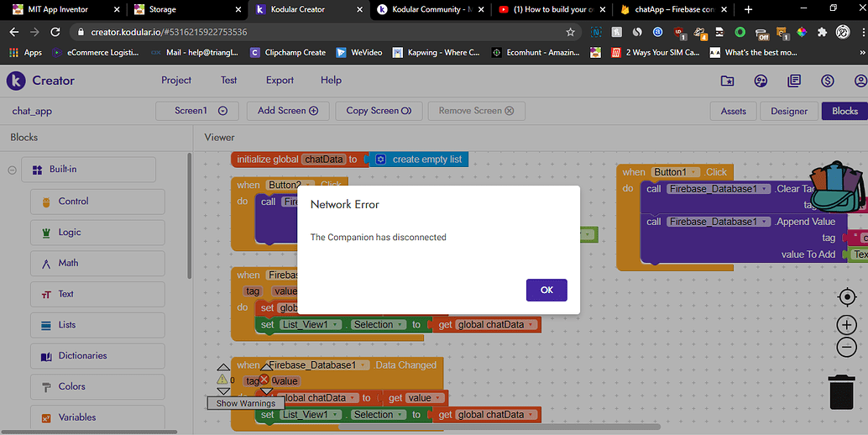Click the community face icon in header
868x435 pixels.
tap(761, 81)
